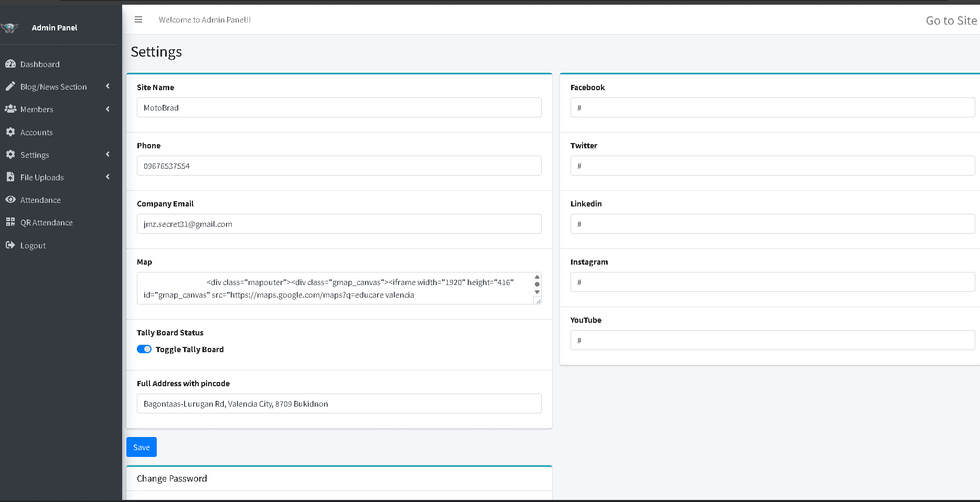Focus the Full Address with pincode field

click(339, 403)
